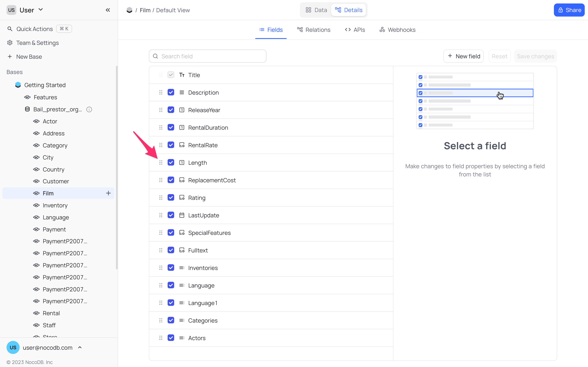Viewport: 588px width, 367px height.
Task: Open the APIs section
Action: 355,30
